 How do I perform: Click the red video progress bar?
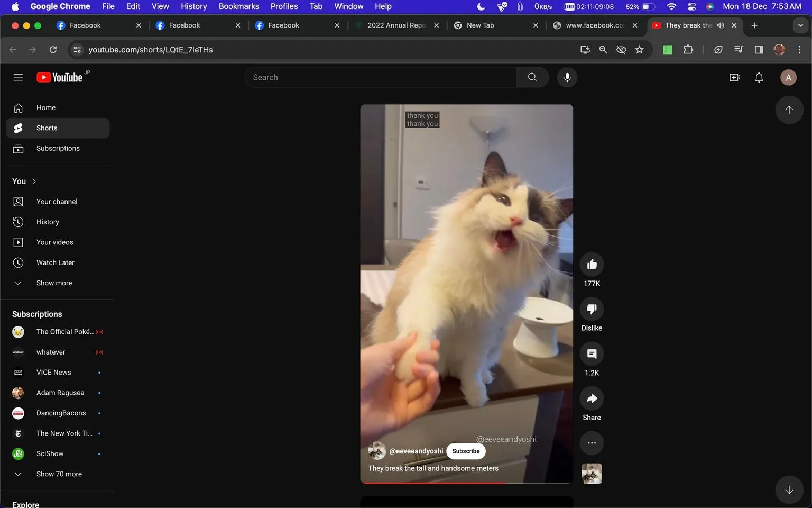point(432,483)
